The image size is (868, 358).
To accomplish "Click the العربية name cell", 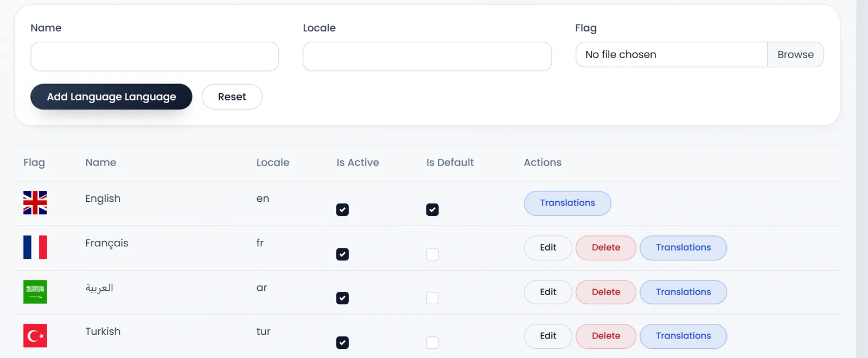I will 99,287.
